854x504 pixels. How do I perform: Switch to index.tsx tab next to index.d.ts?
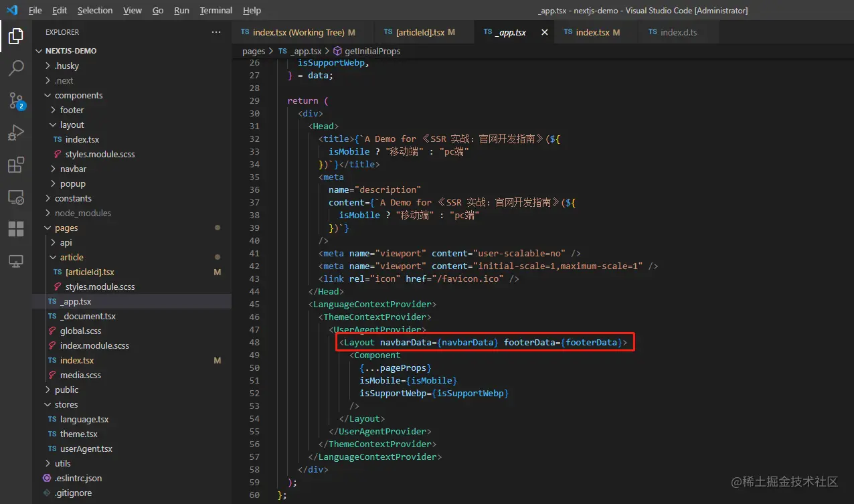click(x=596, y=32)
